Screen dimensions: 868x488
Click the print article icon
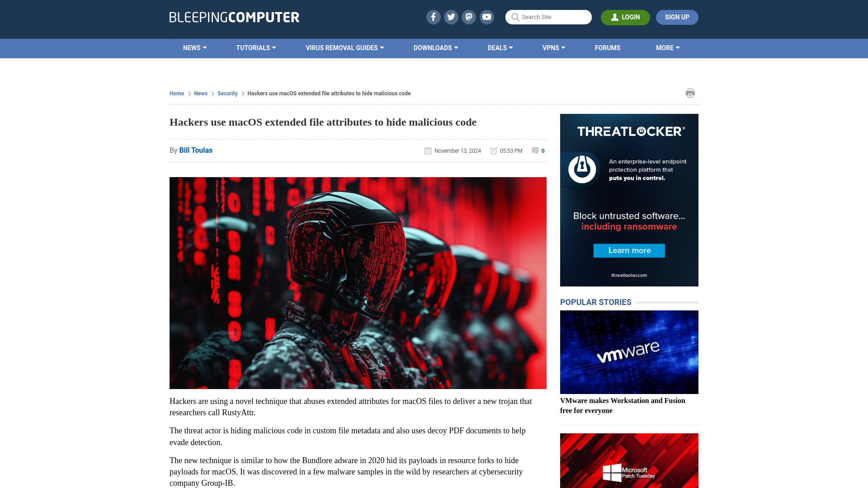tap(690, 93)
